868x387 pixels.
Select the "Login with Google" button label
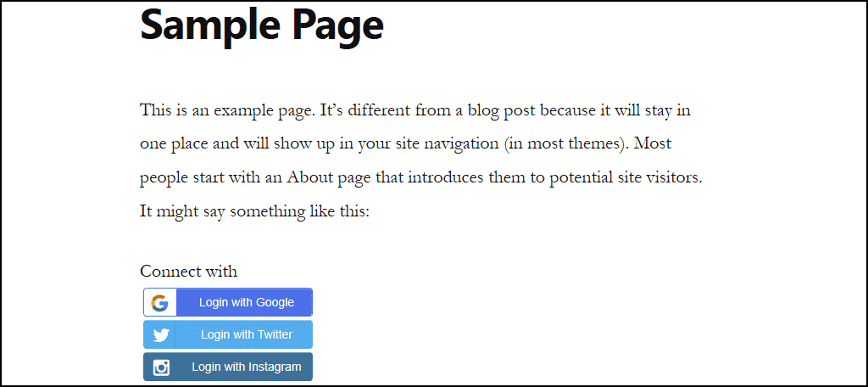[247, 303]
